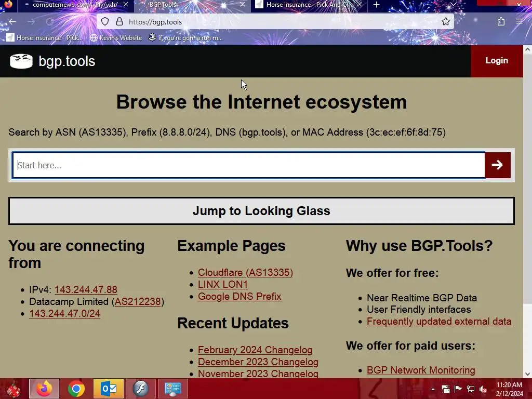Open the Kevin's Website bookmark
Viewport: 532px width, 399px height.
point(116,37)
